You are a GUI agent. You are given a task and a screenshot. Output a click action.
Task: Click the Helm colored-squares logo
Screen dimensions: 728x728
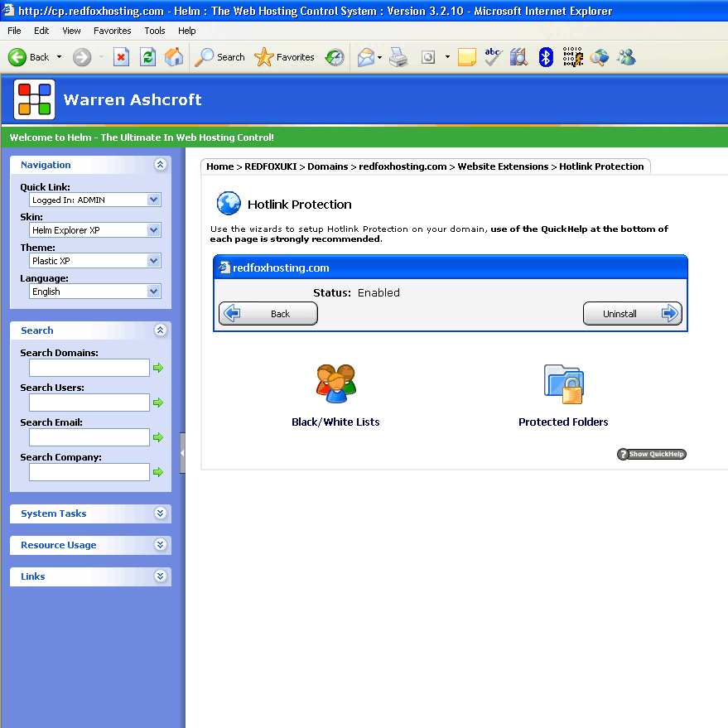34,99
